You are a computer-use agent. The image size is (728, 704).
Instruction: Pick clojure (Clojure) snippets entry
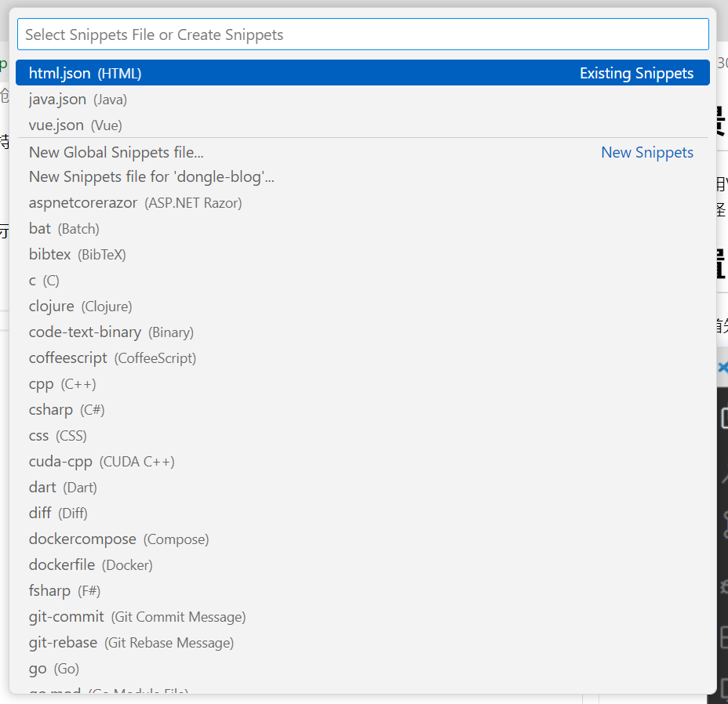pos(78,306)
